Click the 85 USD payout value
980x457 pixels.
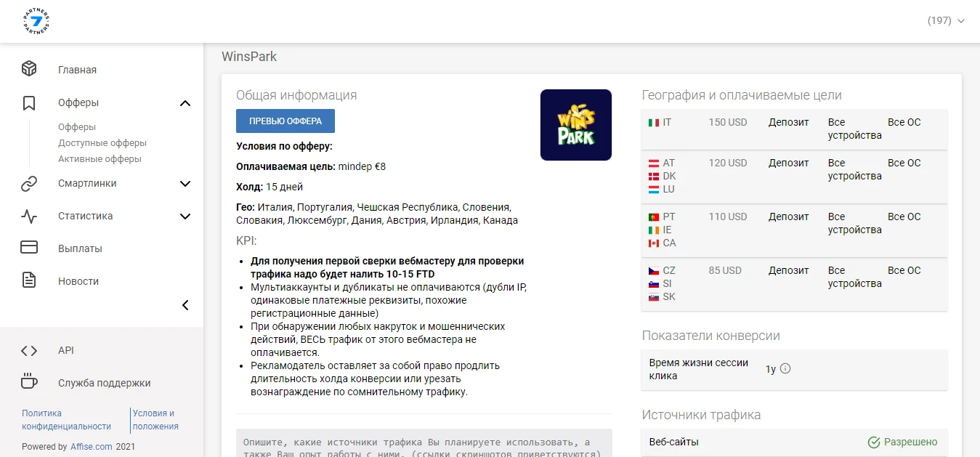tap(725, 270)
